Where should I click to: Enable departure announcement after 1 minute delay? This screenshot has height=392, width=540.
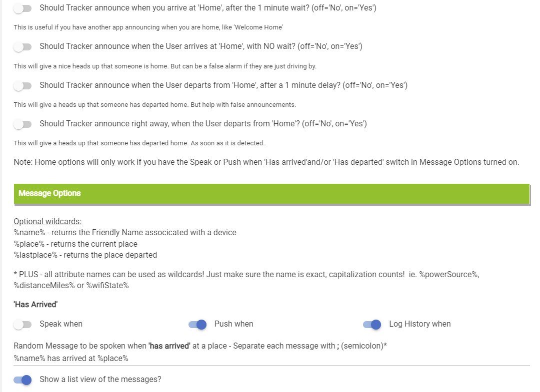coord(22,86)
